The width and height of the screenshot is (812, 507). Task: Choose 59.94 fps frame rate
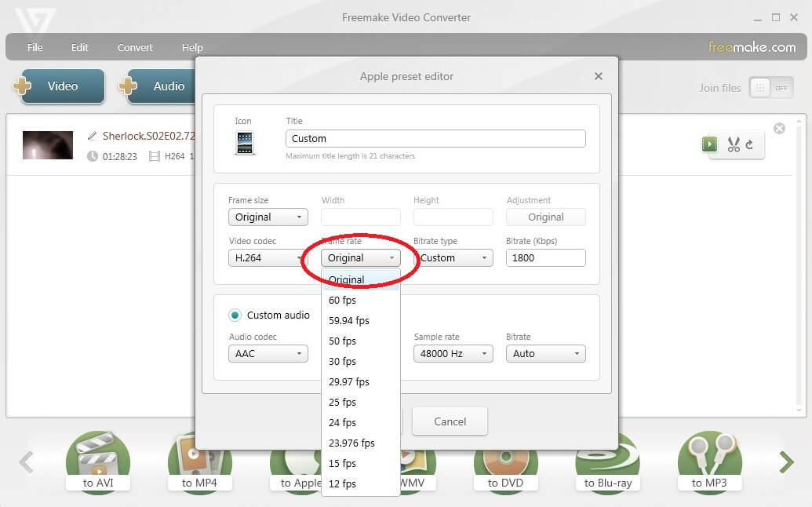(361, 320)
